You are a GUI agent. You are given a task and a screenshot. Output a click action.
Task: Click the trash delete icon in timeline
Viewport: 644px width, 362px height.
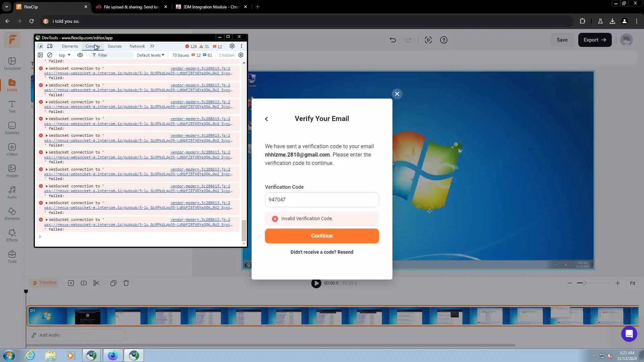(x=126, y=283)
